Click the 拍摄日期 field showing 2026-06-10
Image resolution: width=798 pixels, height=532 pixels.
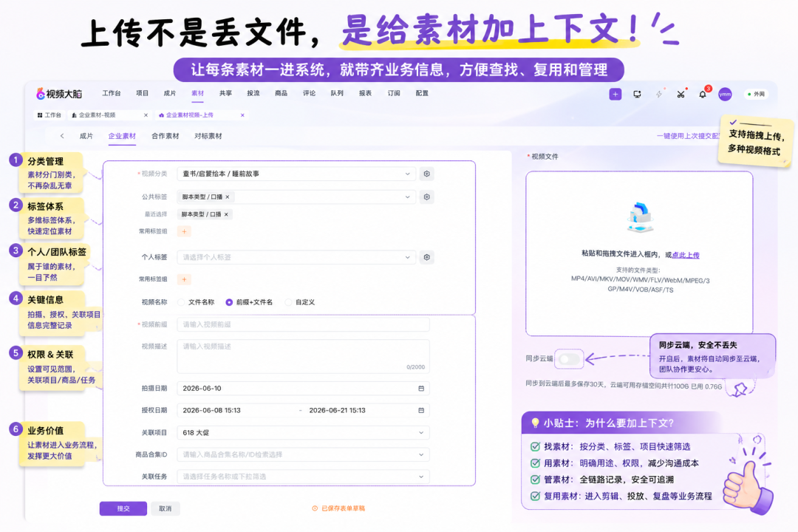304,389
